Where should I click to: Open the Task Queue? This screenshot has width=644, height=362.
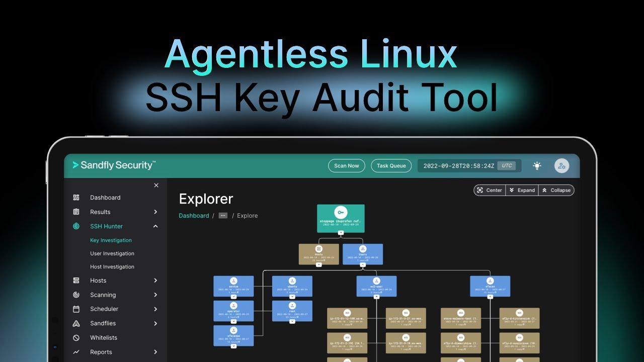(391, 165)
